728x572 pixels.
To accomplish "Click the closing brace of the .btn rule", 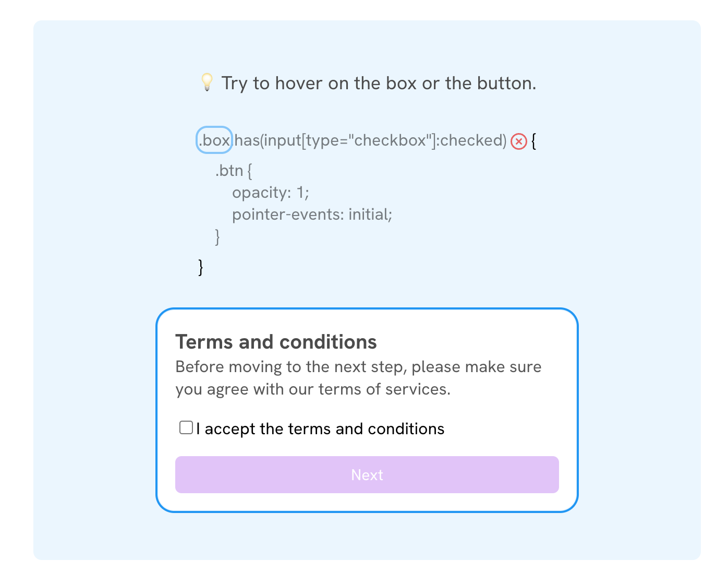I will [217, 237].
